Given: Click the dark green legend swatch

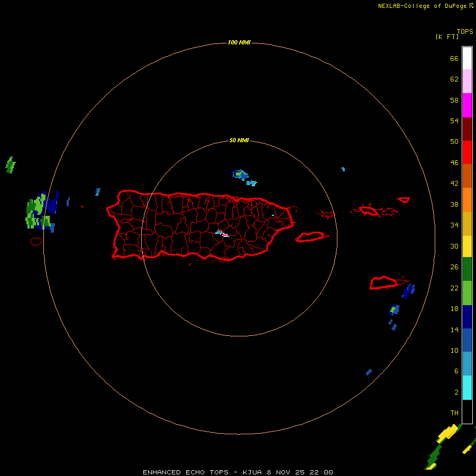Looking at the screenshot, I should point(467,269).
